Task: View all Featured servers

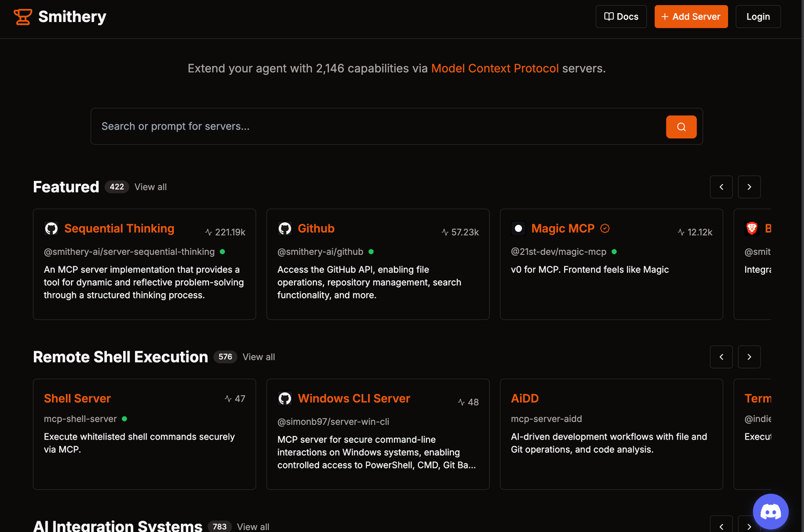Action: click(151, 187)
